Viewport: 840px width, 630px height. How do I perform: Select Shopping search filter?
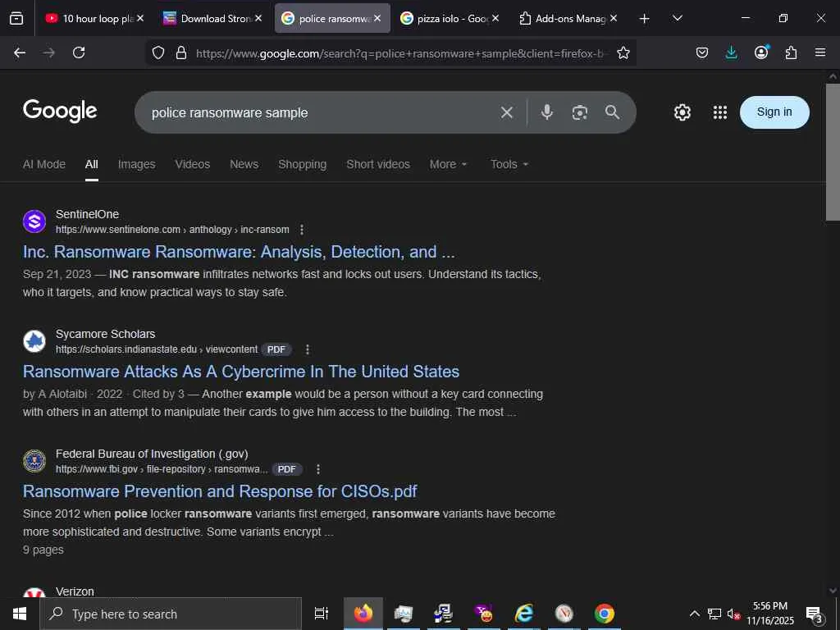point(302,164)
